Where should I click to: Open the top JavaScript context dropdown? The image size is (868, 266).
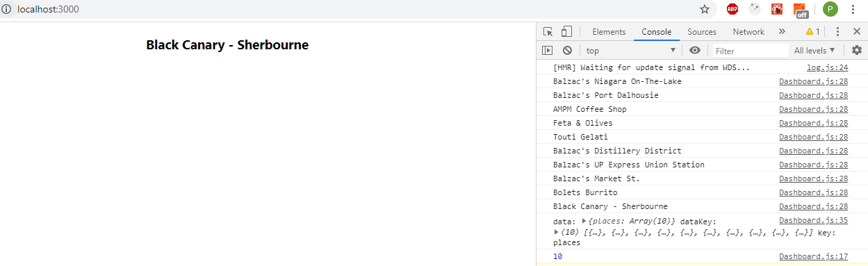630,50
